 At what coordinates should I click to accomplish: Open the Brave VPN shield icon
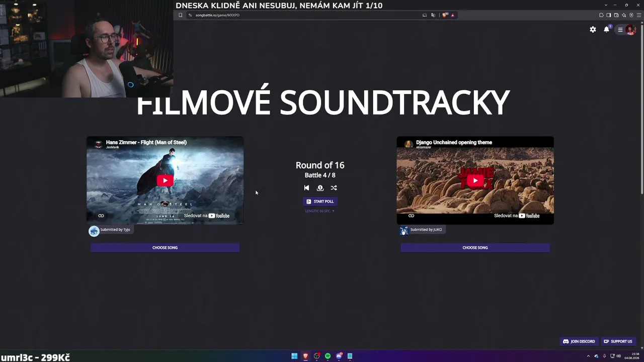tap(631, 15)
